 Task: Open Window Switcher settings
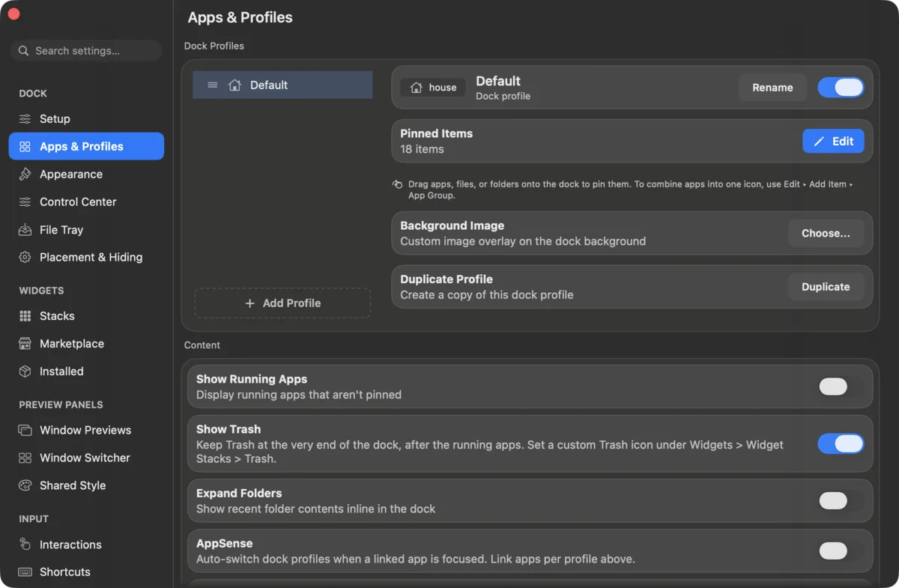tap(86, 458)
